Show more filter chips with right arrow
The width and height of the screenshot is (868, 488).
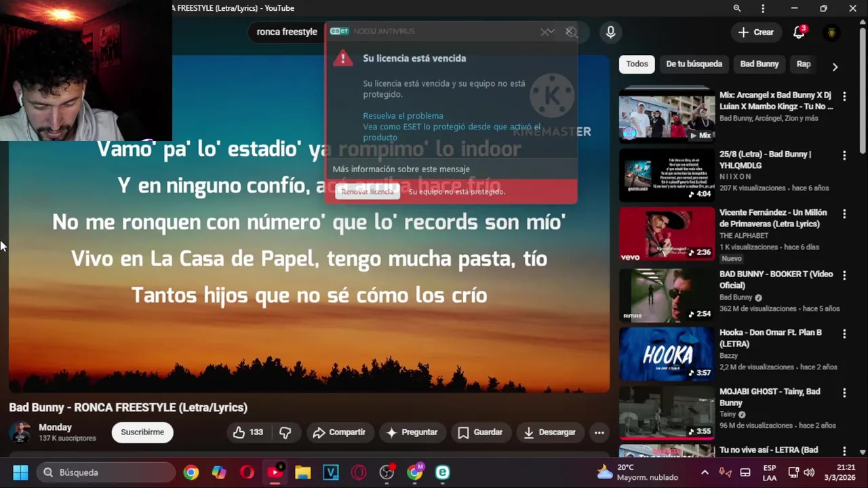835,66
